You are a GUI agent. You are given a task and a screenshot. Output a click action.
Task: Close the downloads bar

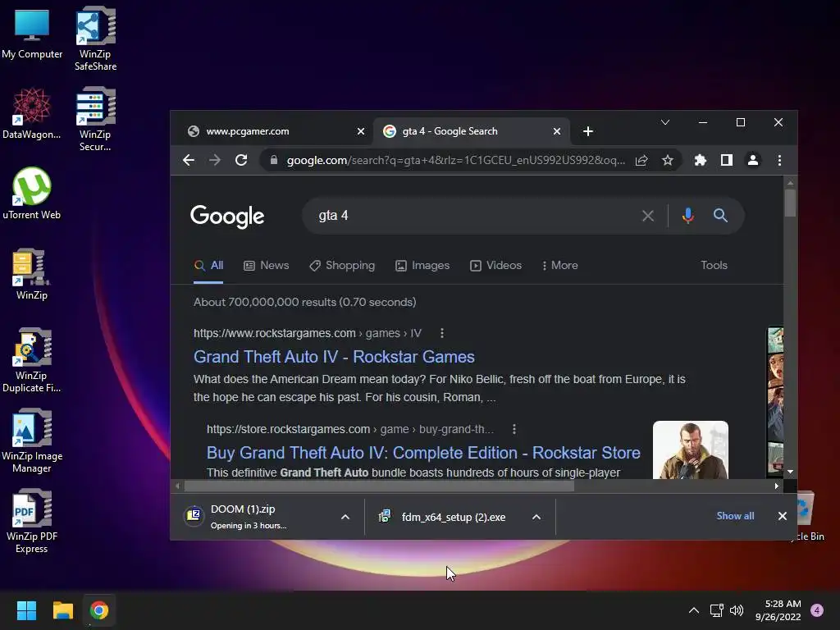pos(782,516)
